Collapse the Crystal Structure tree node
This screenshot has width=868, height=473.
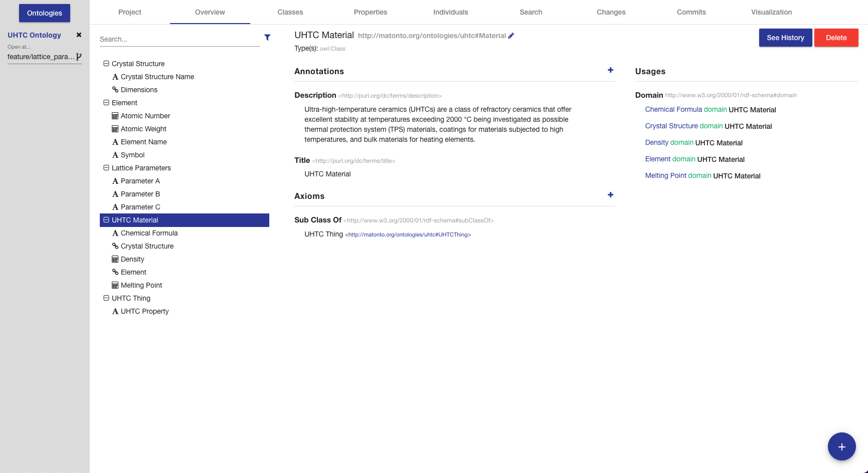pyautogui.click(x=106, y=63)
